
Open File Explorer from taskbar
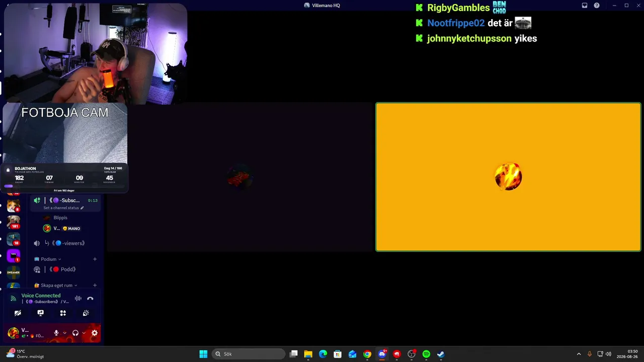[x=308, y=354]
